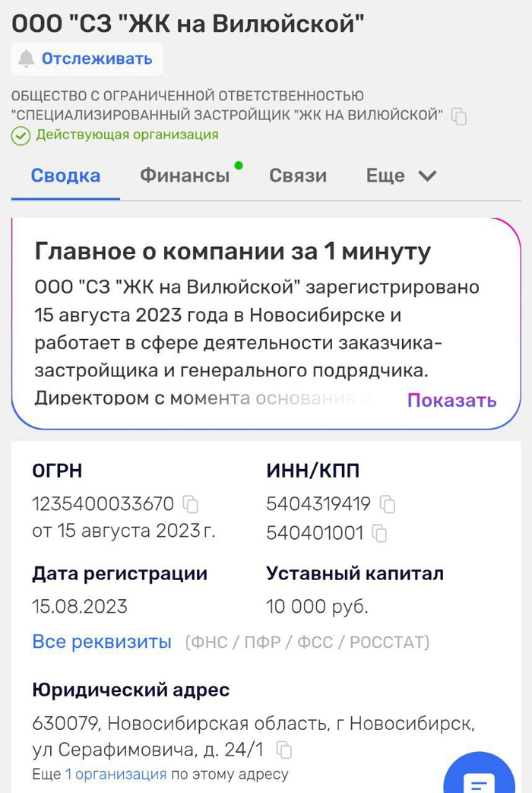532x793 pixels.
Task: Click the bell icon to track company
Action: tap(27, 59)
